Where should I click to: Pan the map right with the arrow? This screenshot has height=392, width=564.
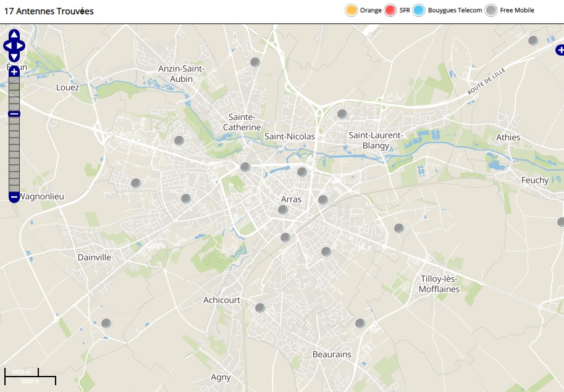21,46
